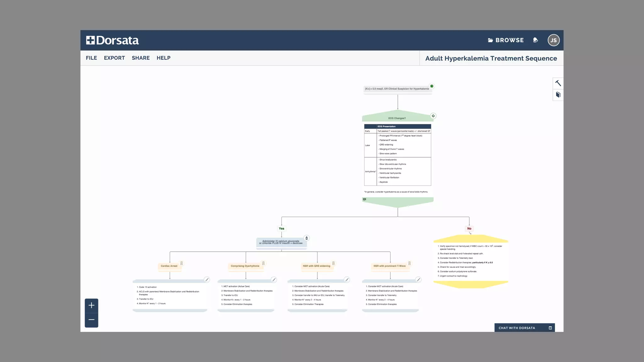
Task: Minimize the Chat with Dorsata panel
Action: coord(550,328)
